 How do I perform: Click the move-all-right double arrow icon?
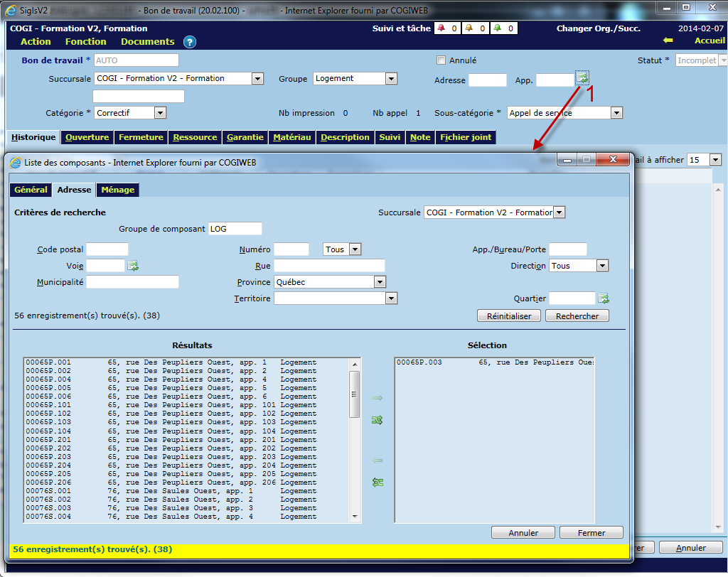click(378, 421)
